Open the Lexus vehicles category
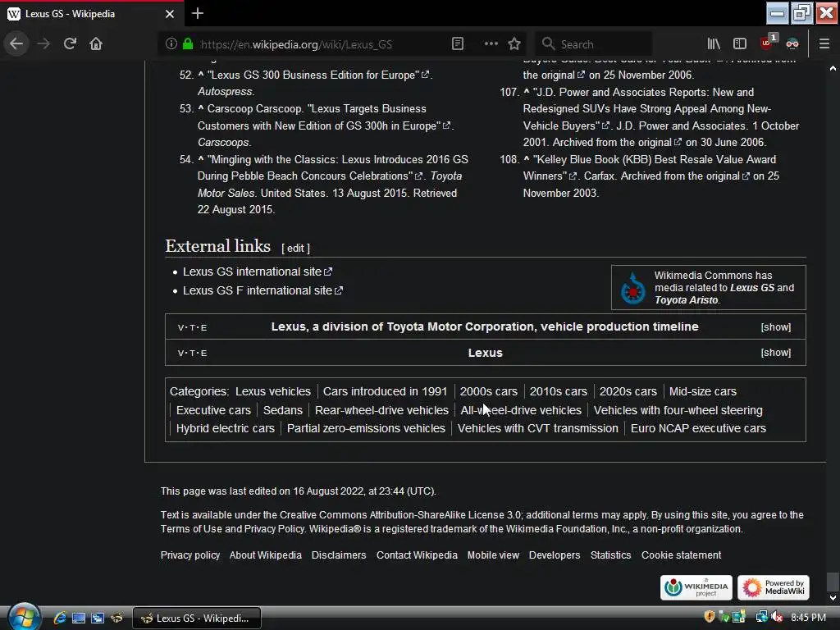 pos(272,391)
